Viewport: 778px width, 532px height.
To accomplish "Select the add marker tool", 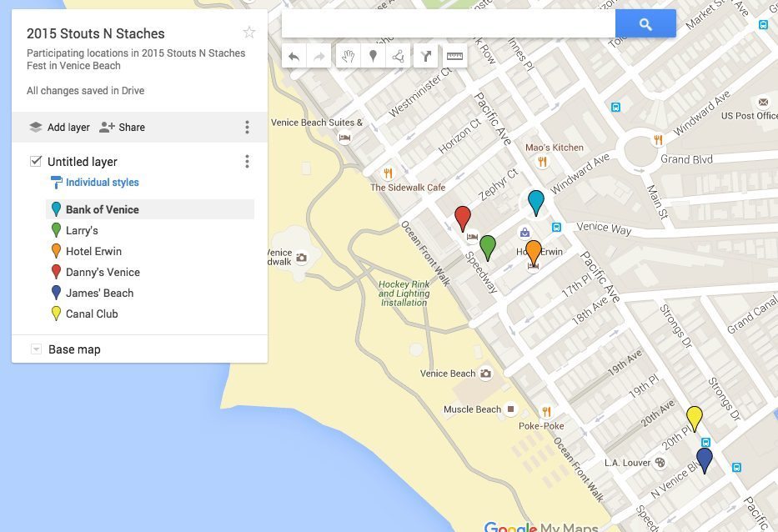I will 373,57.
